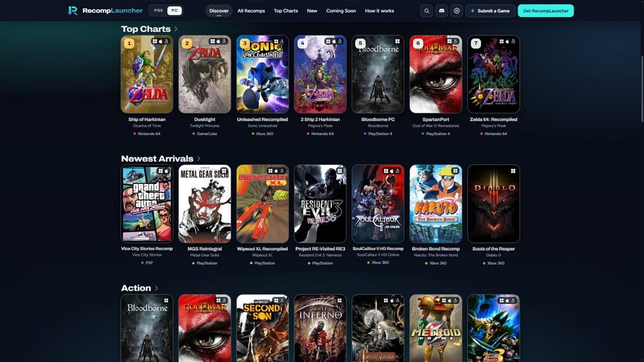Viewport: 644px width, 362px height.
Task: Click the RecompLauncher logo icon
Action: point(73,11)
